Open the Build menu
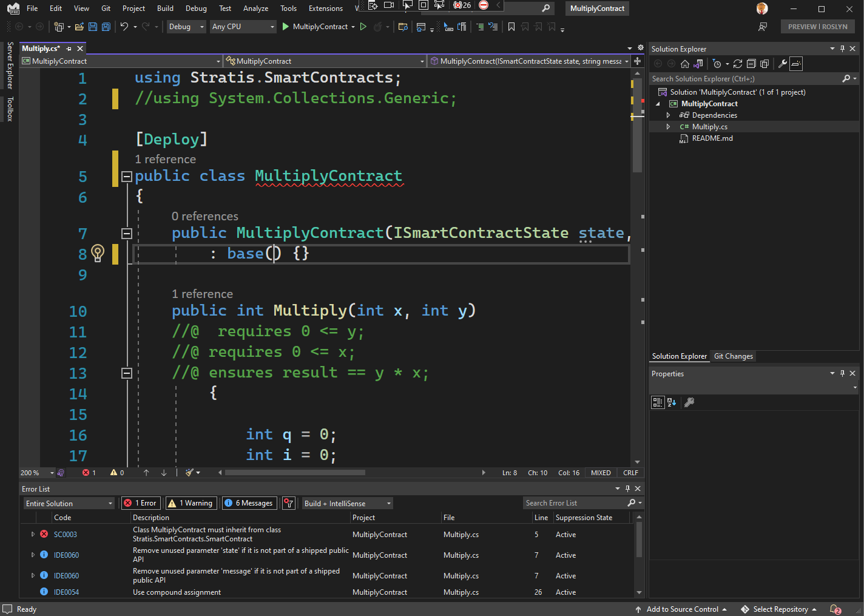864x616 pixels. (165, 8)
